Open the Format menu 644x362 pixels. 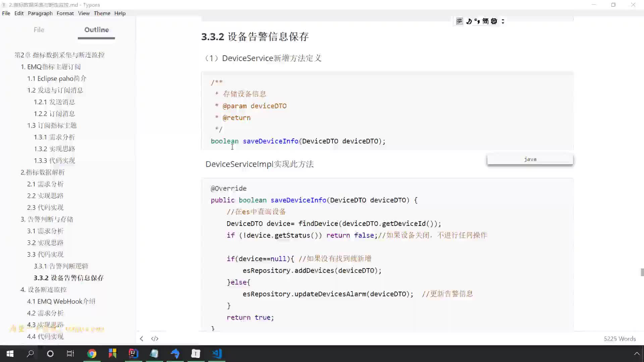click(65, 13)
